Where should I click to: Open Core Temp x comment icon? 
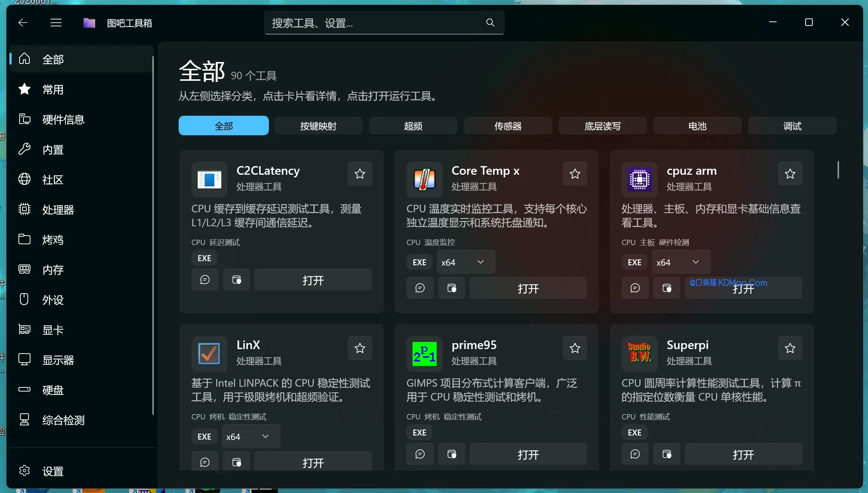420,288
